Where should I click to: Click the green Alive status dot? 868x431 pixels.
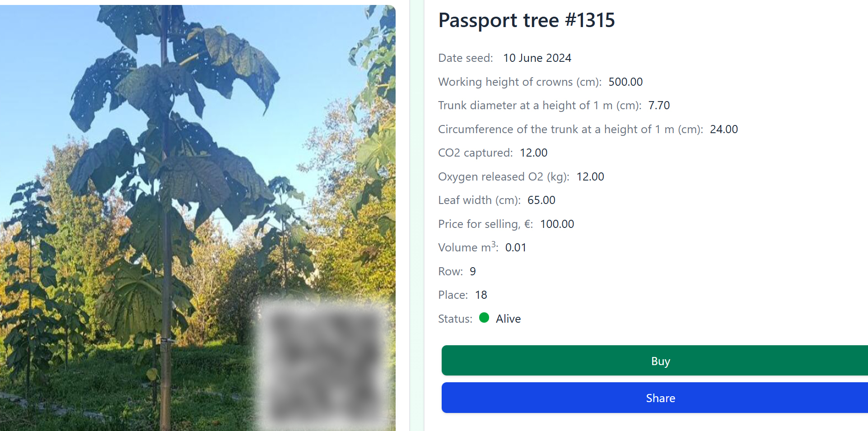pos(484,318)
